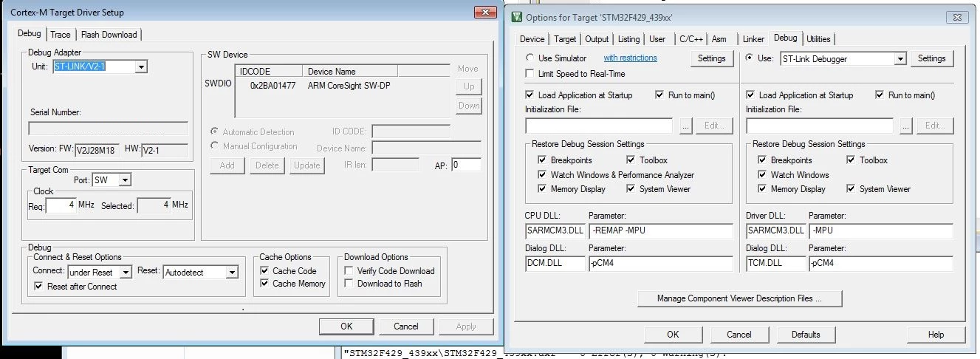Click Manage Component Viewer Description Files button
The height and width of the screenshot is (359, 980).
[x=739, y=298]
